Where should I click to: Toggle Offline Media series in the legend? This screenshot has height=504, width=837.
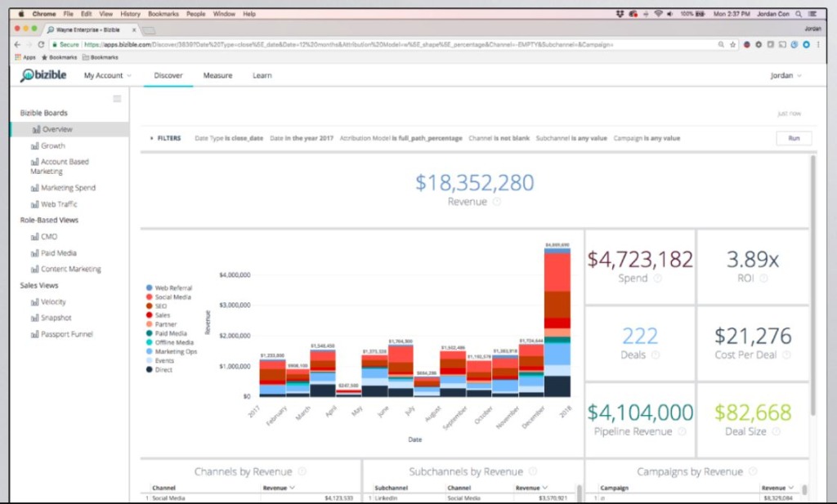pos(170,342)
